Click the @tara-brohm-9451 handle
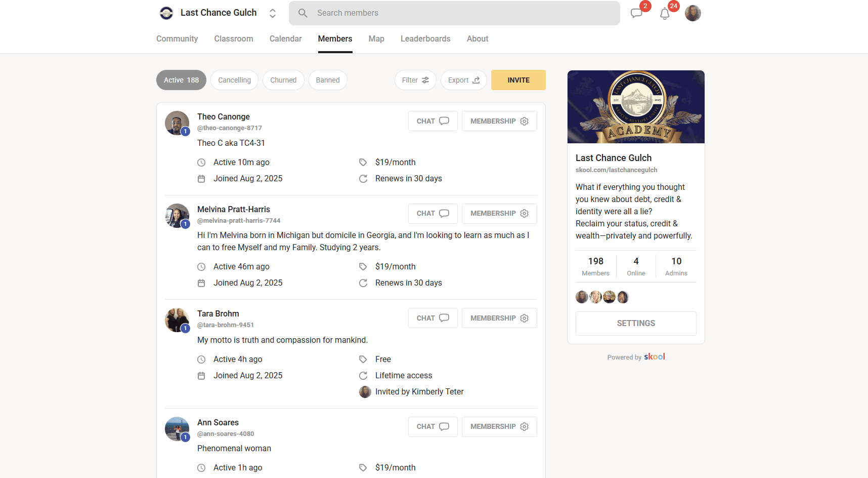Screen dimensions: 868x478 point(226,325)
